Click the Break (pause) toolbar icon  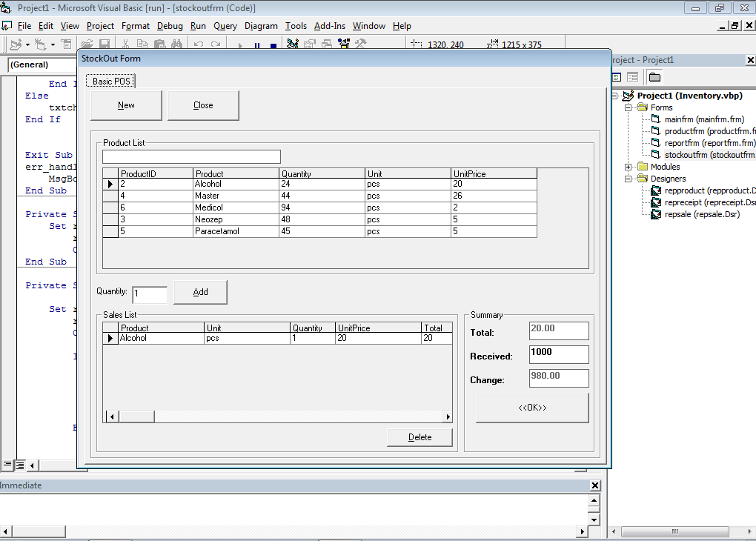257,45
